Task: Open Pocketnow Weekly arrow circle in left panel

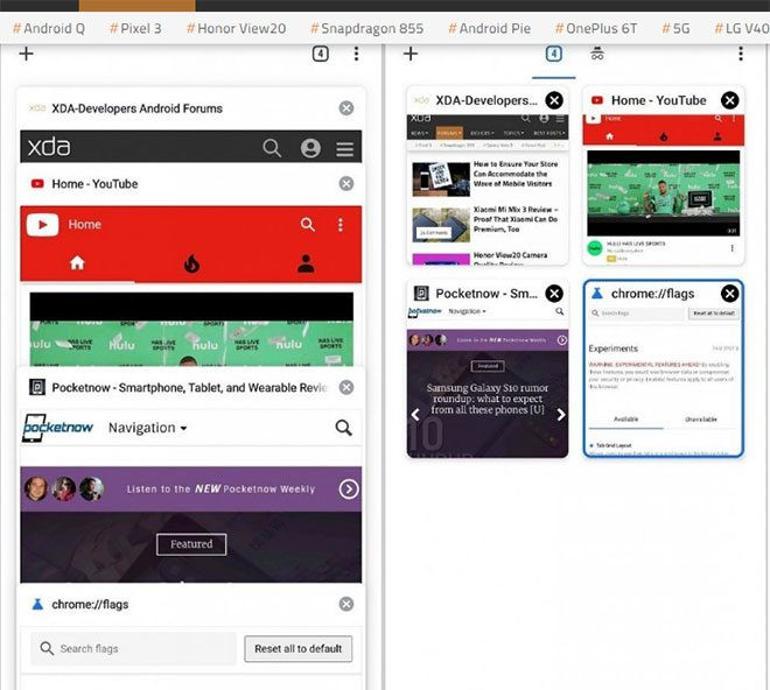Action: [349, 489]
